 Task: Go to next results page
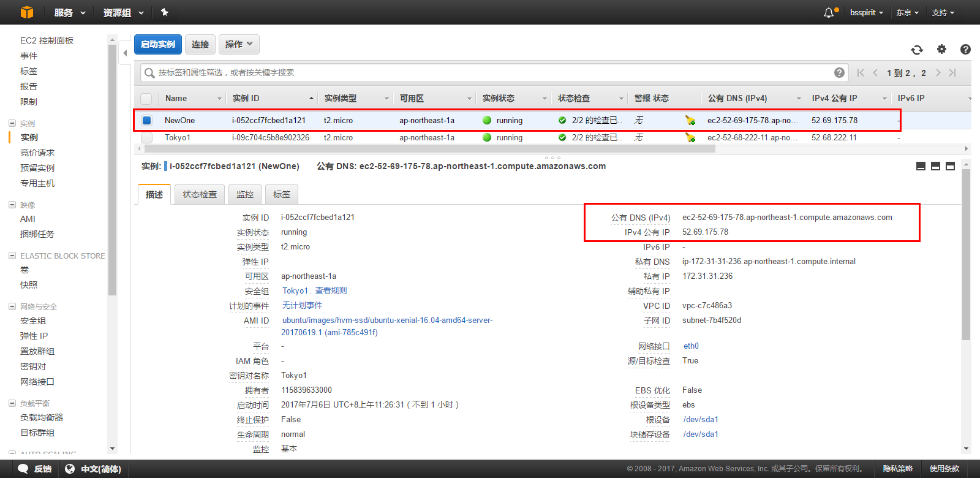coord(938,72)
